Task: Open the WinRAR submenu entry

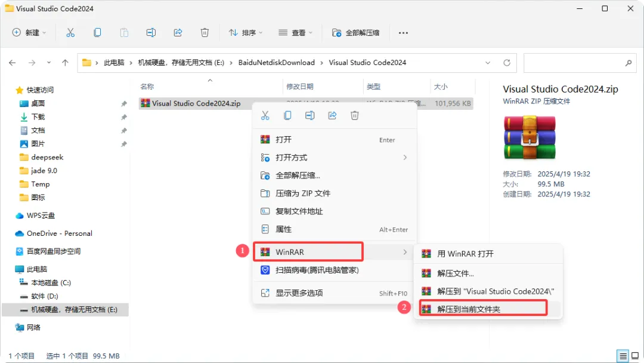Action: [x=335, y=252]
